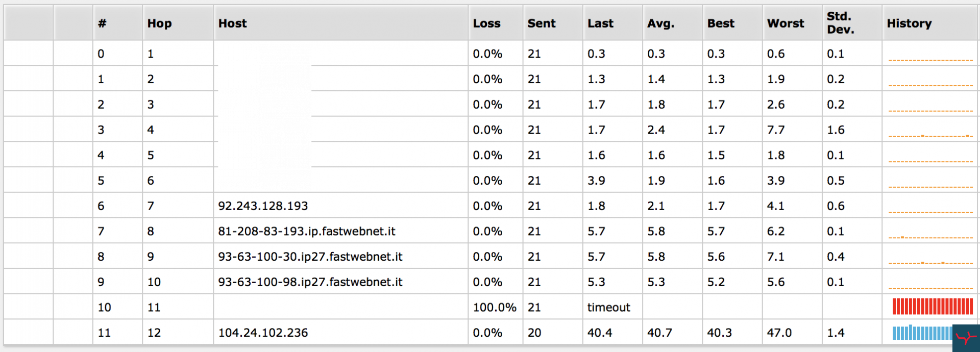980x352 pixels.
Task: Select host 104.24.102.236
Action: (263, 333)
